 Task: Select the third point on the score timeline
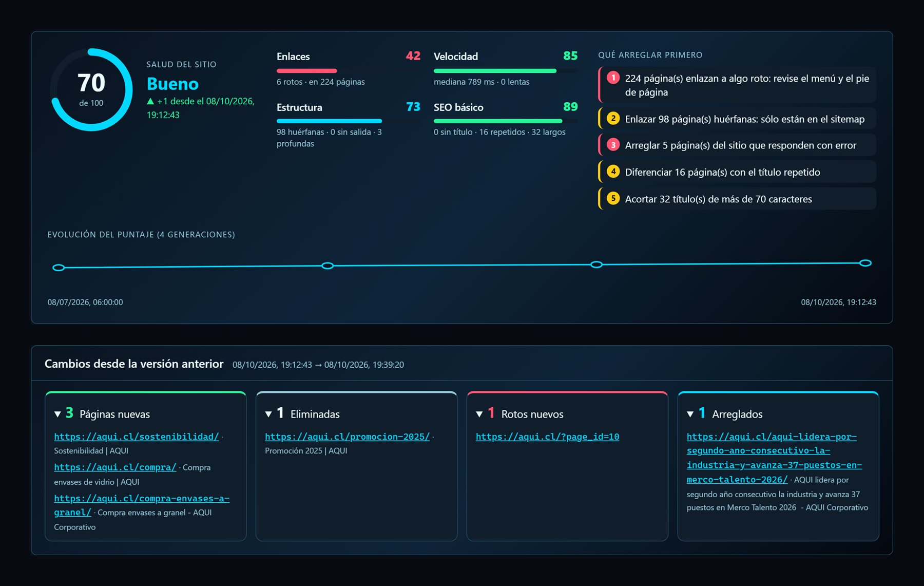coord(596,264)
